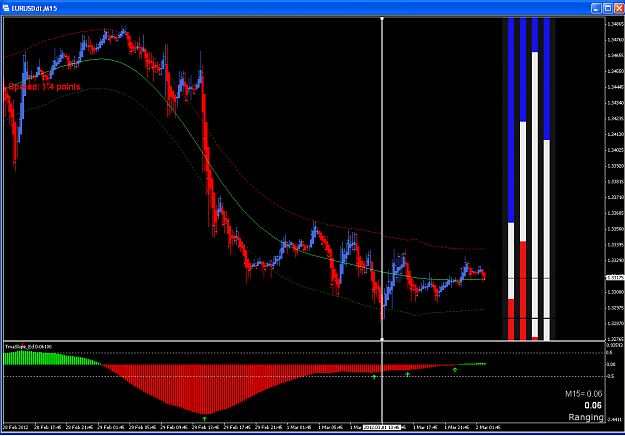Click the green arrow under the histogram's lowest trough
625x436 pixels.
204,418
